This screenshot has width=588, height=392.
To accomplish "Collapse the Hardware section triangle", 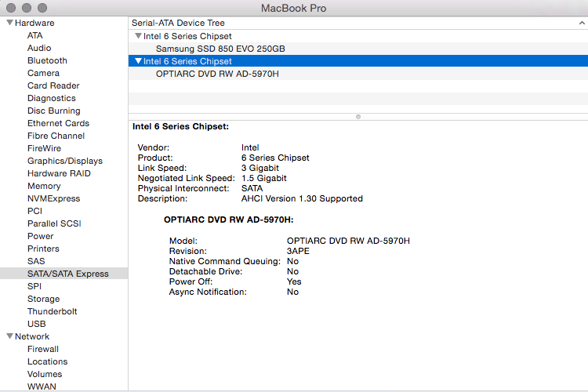I will click(x=10, y=23).
